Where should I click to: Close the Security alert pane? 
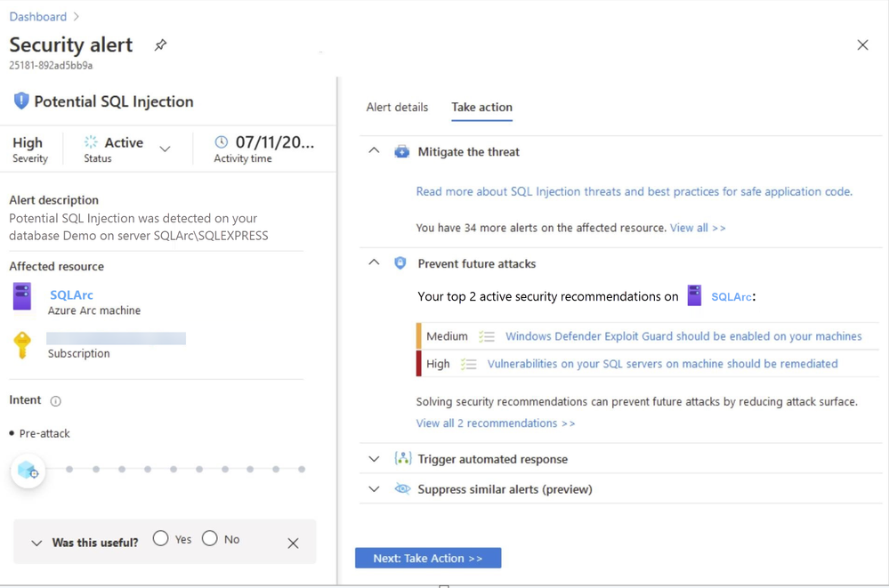pos(862,44)
